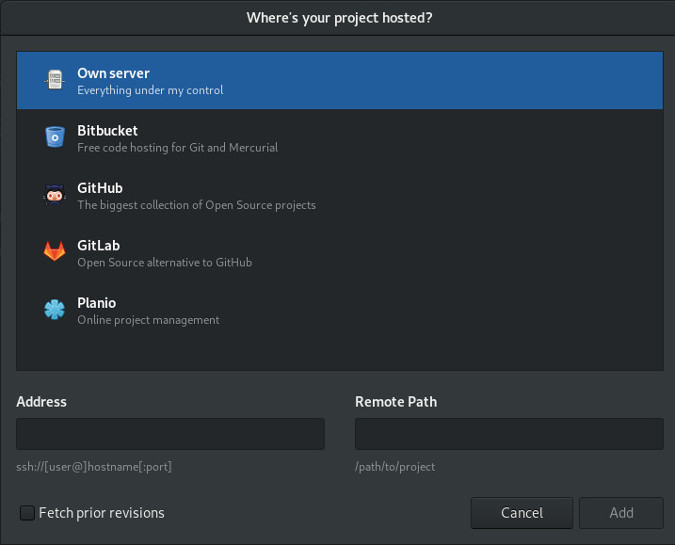Click the Bitbucket bucket icon
The height and width of the screenshot is (545, 675).
tap(55, 137)
